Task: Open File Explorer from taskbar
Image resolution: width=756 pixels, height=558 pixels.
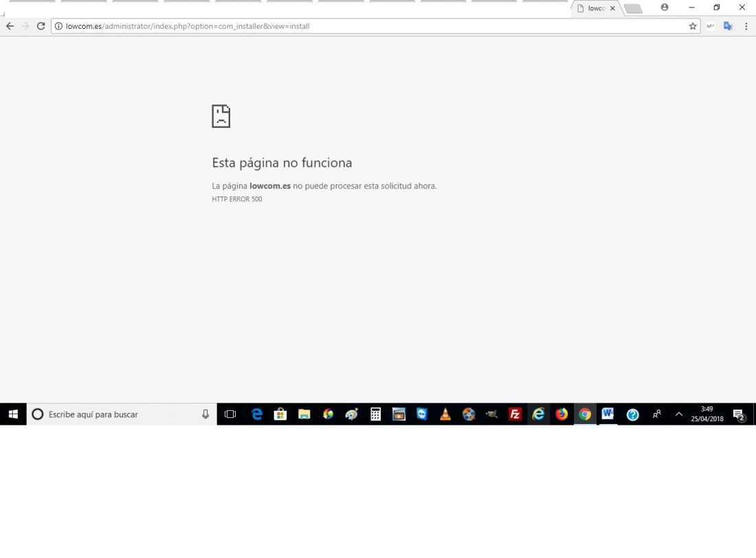Action: click(304, 414)
